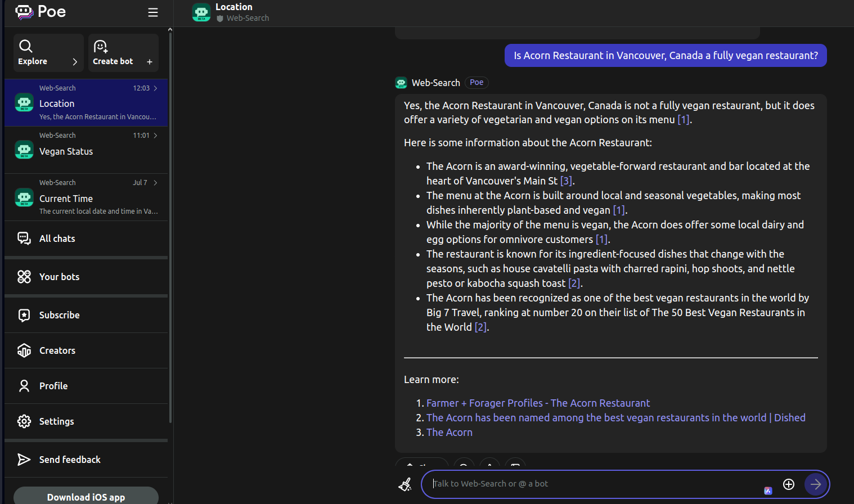Click the Vegan Status chat's bot avatar
854x504 pixels.
24,150
